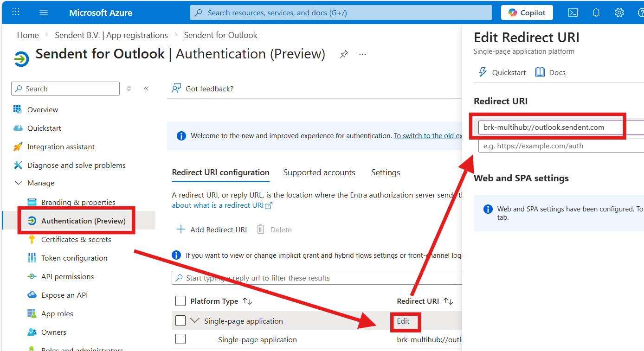Check the Single-page application group row checkbox
Viewport: 644px width, 351px height.
tap(180, 321)
